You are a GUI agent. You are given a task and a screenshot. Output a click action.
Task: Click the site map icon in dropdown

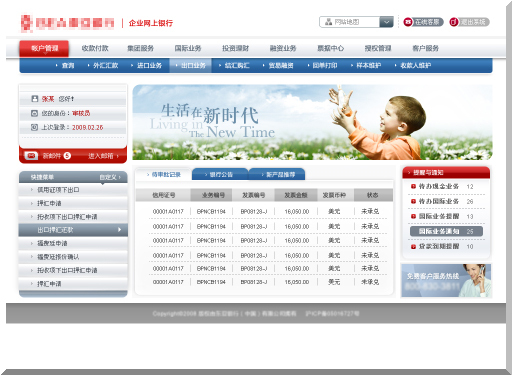328,22
